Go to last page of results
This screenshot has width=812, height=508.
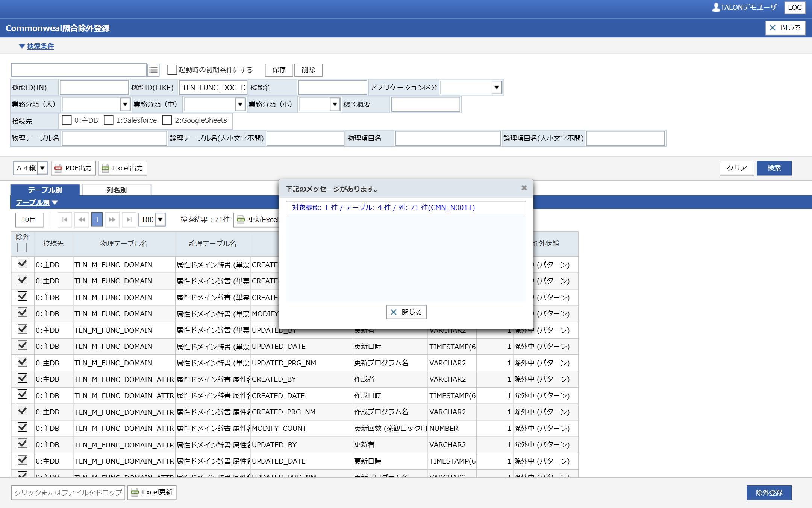pyautogui.click(x=129, y=220)
